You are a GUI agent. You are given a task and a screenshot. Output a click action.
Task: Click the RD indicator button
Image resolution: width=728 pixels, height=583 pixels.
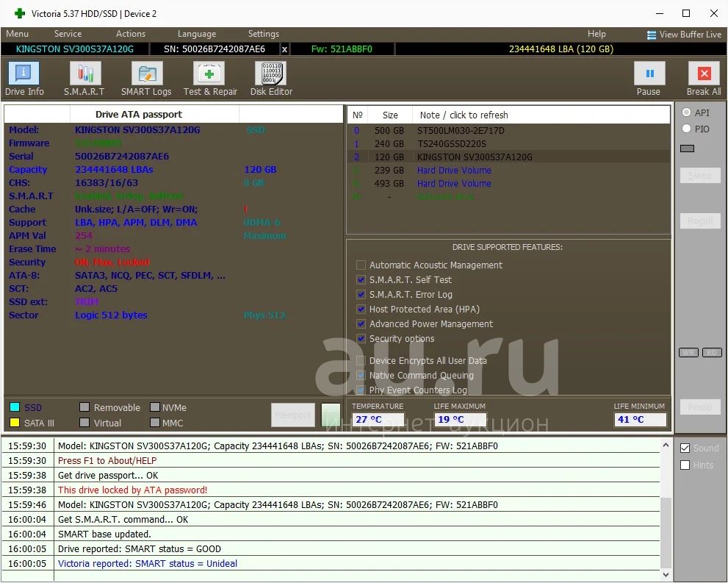coord(713,353)
